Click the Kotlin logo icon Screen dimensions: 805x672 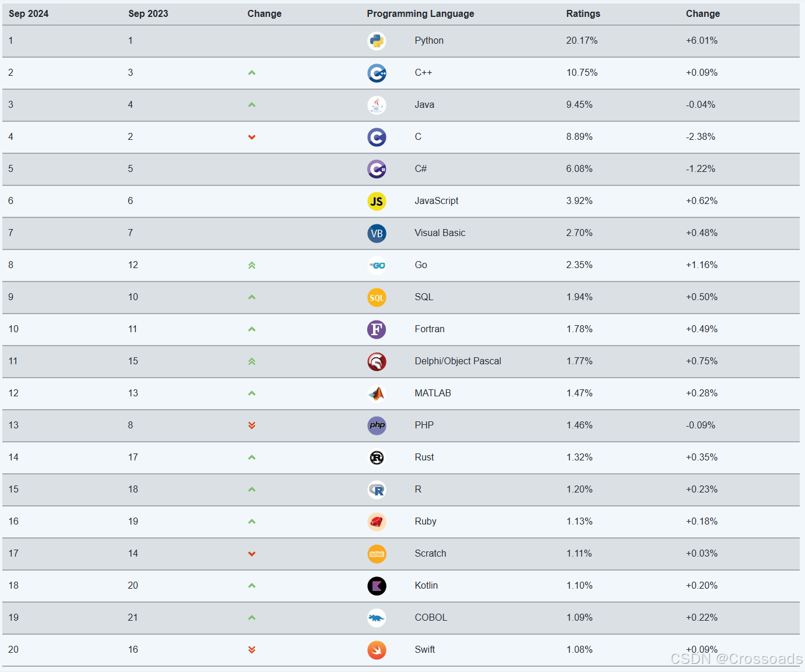(377, 586)
